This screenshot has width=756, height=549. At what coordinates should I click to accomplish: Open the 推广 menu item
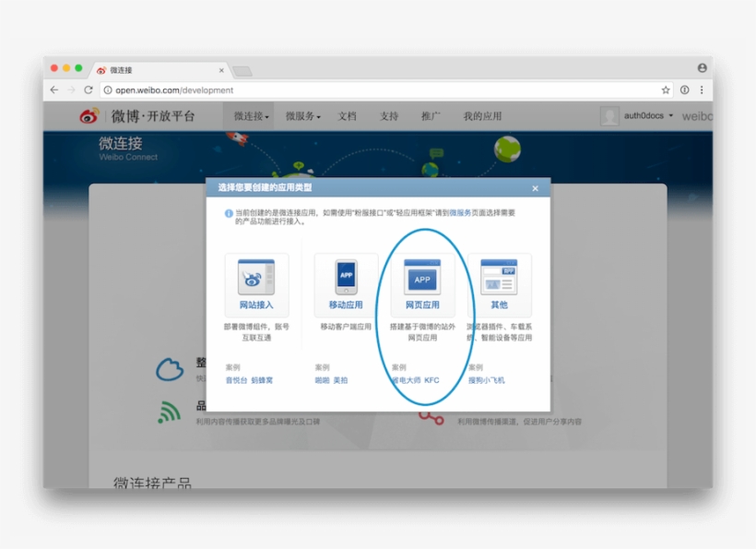point(431,116)
